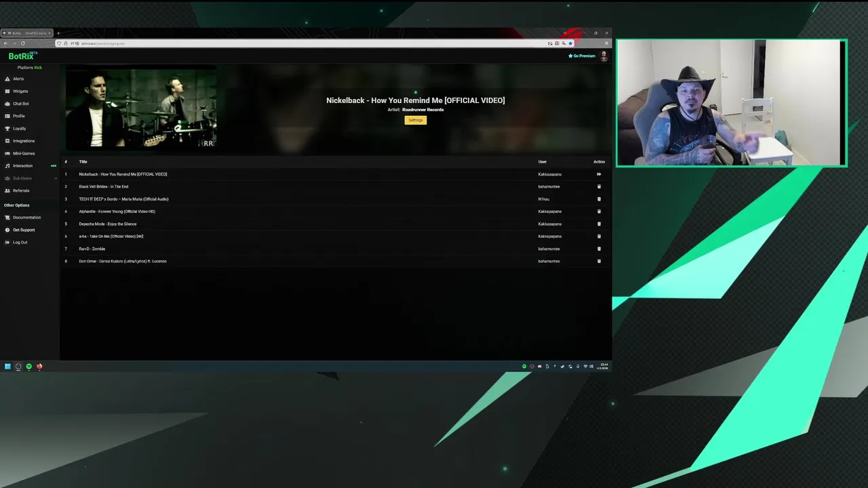Image resolution: width=868 pixels, height=488 pixels.
Task: Open the Interaction section
Action: coord(22,165)
